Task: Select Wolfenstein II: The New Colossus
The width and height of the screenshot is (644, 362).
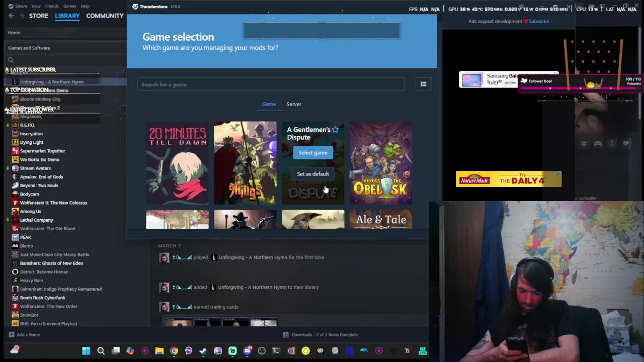Action: coord(53,203)
